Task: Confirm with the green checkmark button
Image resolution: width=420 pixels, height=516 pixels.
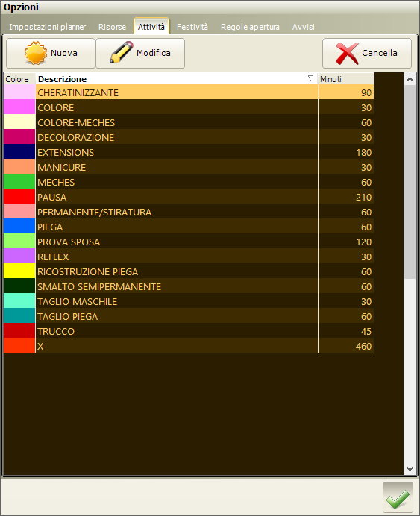Action: click(398, 497)
